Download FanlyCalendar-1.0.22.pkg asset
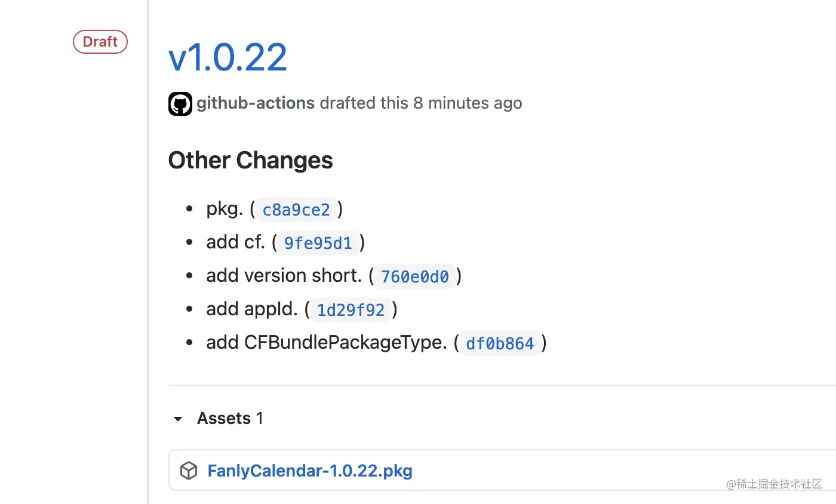Viewport: 836px width, 504px height. pyautogui.click(x=310, y=471)
